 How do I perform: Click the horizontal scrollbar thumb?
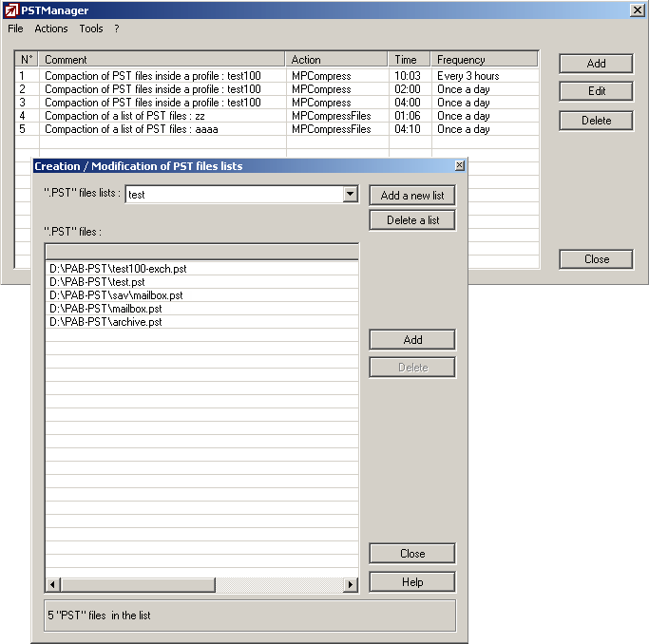(x=138, y=585)
